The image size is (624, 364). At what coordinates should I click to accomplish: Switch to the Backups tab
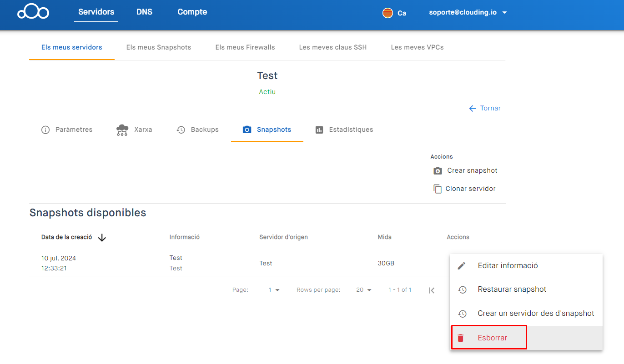click(198, 130)
